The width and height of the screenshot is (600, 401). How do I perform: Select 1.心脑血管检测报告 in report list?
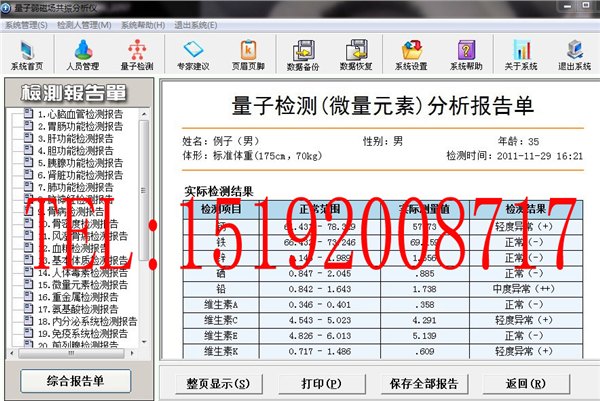(80, 114)
